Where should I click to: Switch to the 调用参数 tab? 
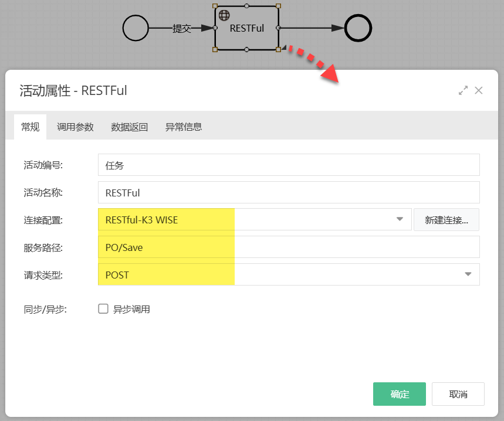pos(75,127)
